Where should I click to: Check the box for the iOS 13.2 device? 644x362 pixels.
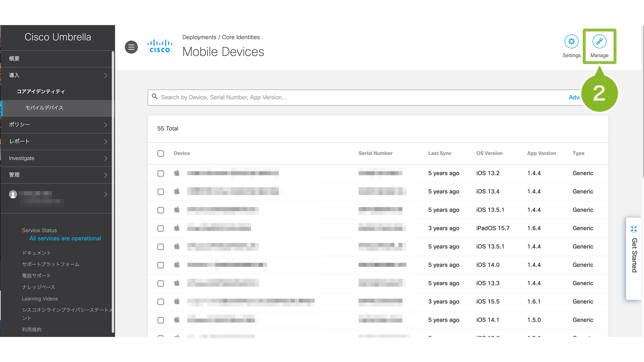tap(161, 173)
